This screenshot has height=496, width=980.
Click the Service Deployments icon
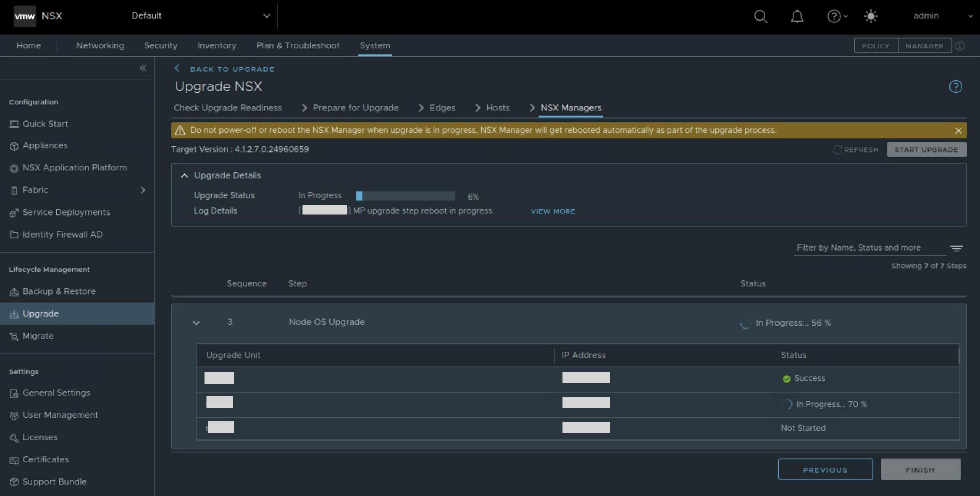[x=14, y=213]
